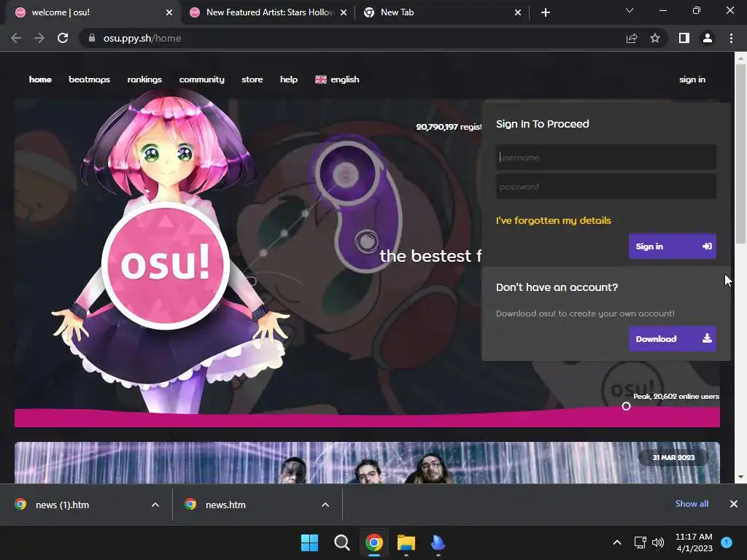Screen dimensions: 747x560
Task: Click the blue app icon in taskbar
Action: (x=438, y=542)
